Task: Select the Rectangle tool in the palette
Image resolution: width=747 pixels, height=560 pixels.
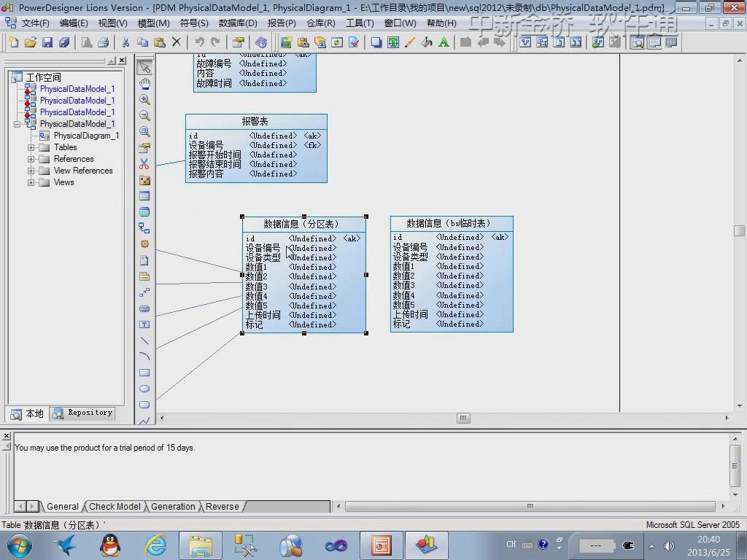Action: click(x=144, y=373)
